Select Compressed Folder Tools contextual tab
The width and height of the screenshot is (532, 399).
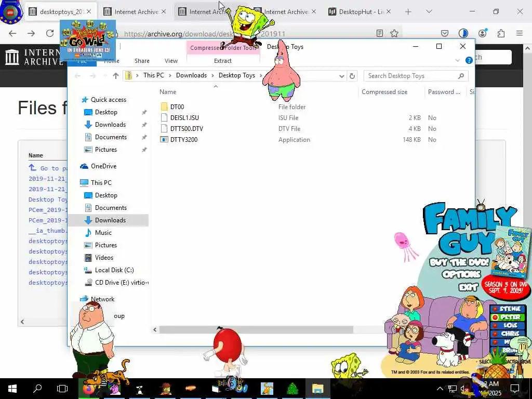223,48
